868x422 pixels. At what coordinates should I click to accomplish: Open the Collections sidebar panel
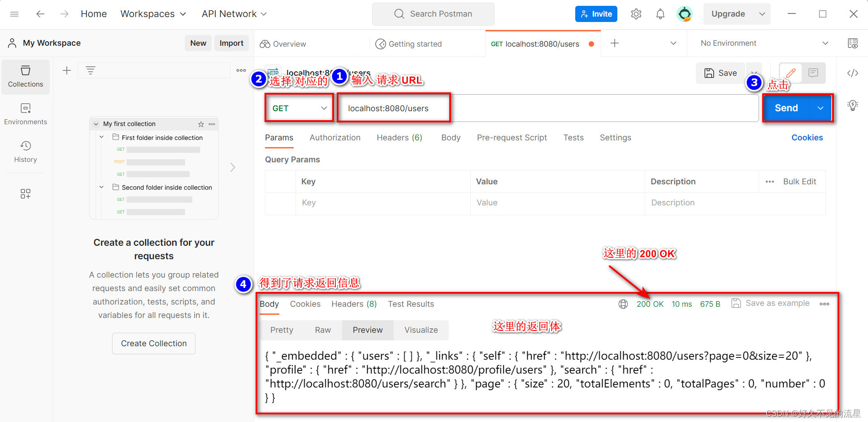point(26,77)
